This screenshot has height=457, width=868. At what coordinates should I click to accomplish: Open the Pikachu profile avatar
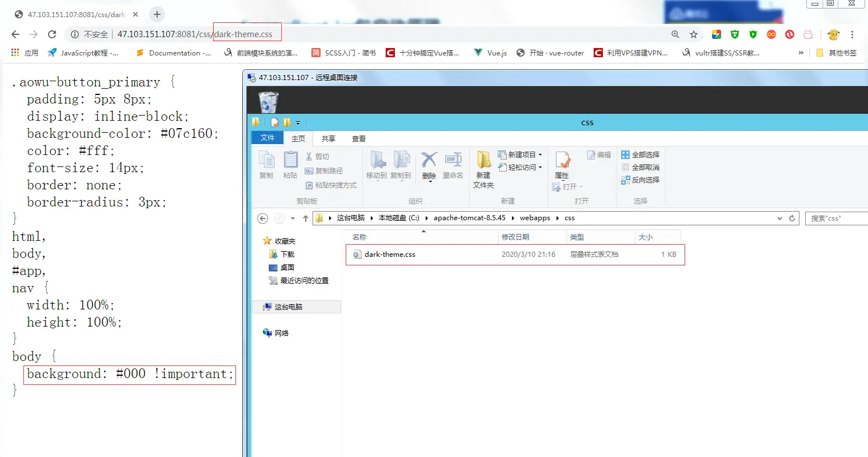[x=834, y=34]
